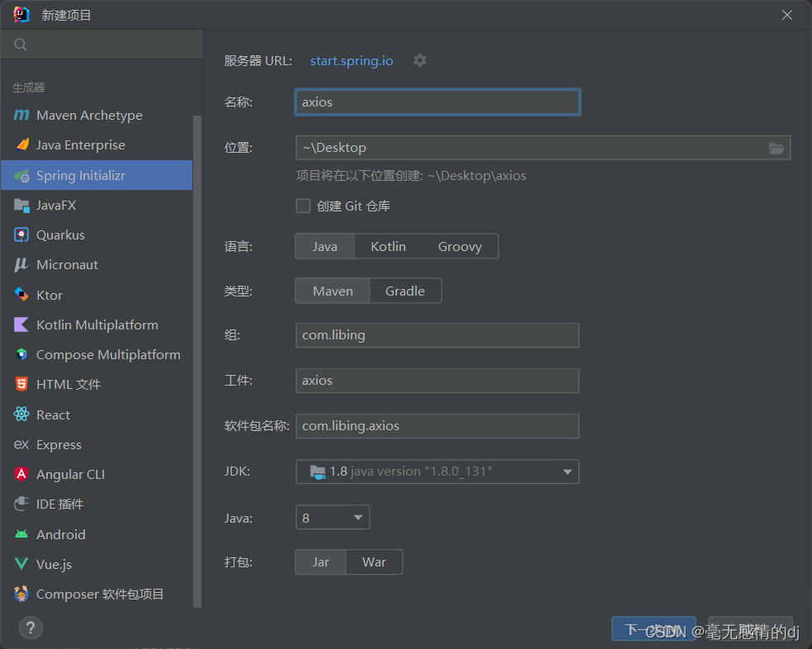The image size is (812, 649).
Task: Select Kotlin Multiplatform generator
Action: [x=97, y=325]
